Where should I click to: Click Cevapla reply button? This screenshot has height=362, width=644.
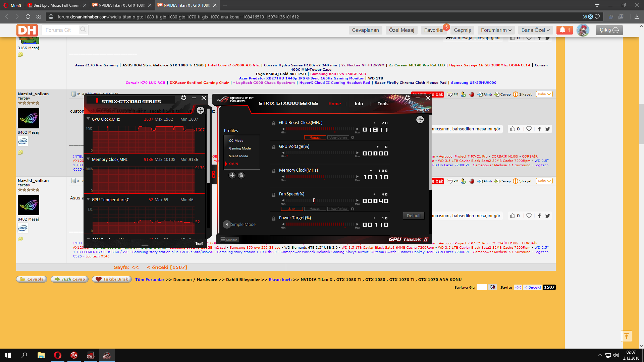pyautogui.click(x=32, y=279)
